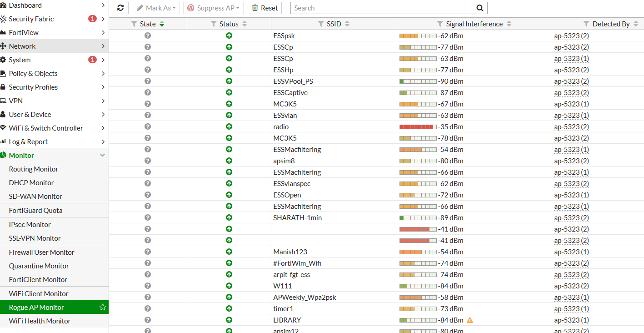Click the status up-arrow for timer1
Image resolution: width=644 pixels, height=333 pixels.
click(229, 308)
